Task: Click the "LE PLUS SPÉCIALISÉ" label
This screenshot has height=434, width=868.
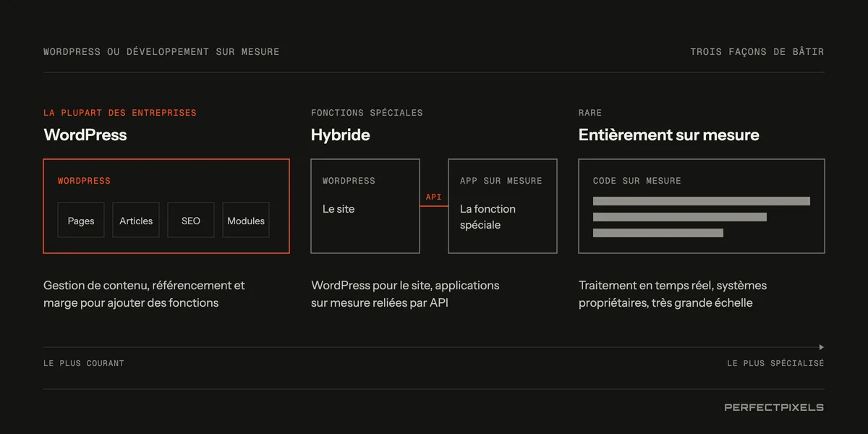Action: [776, 363]
